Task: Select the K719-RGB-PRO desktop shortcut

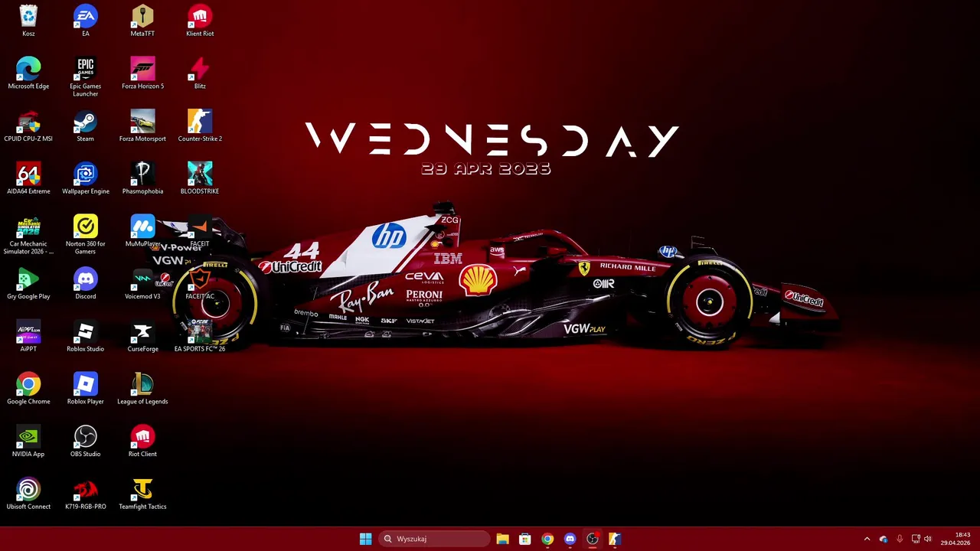Action: click(85, 494)
